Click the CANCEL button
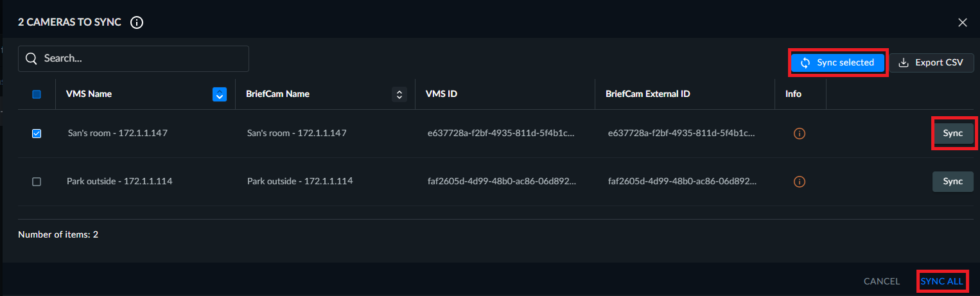Viewport: 980px width, 296px height. (882, 281)
